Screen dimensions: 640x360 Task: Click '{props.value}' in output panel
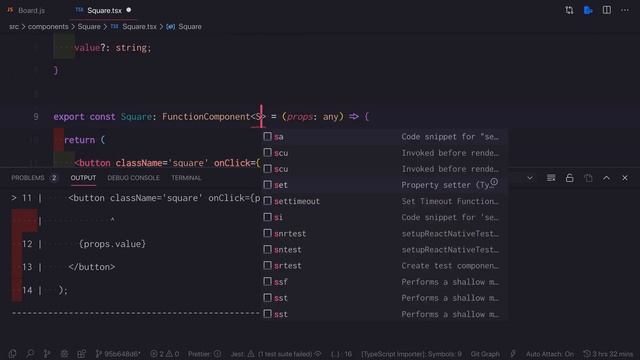coord(112,244)
